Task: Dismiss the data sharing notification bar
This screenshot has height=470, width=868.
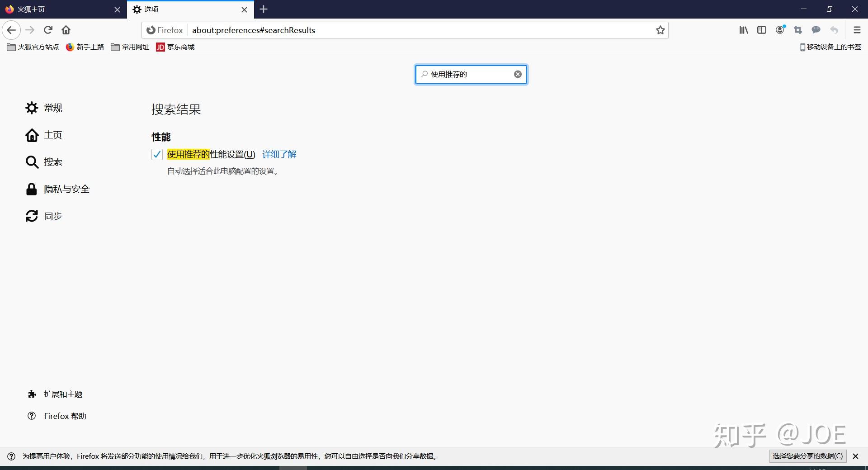Action: (855, 456)
